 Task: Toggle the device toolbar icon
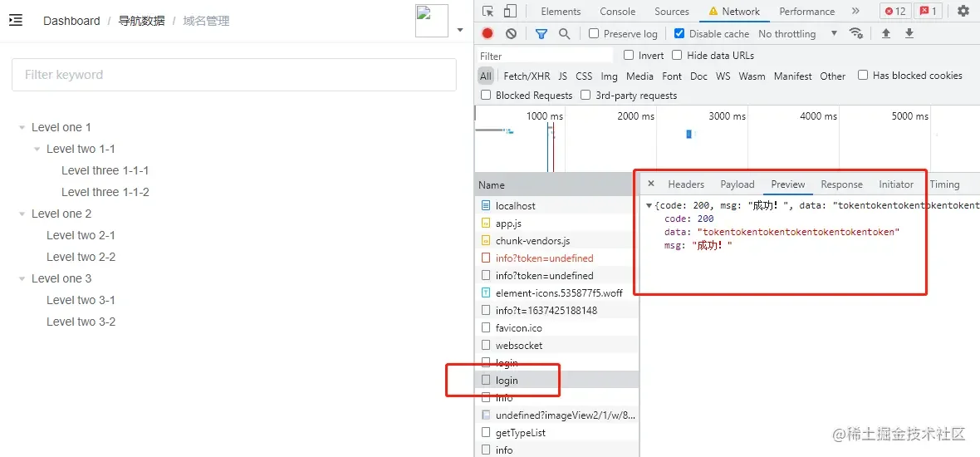(x=510, y=12)
